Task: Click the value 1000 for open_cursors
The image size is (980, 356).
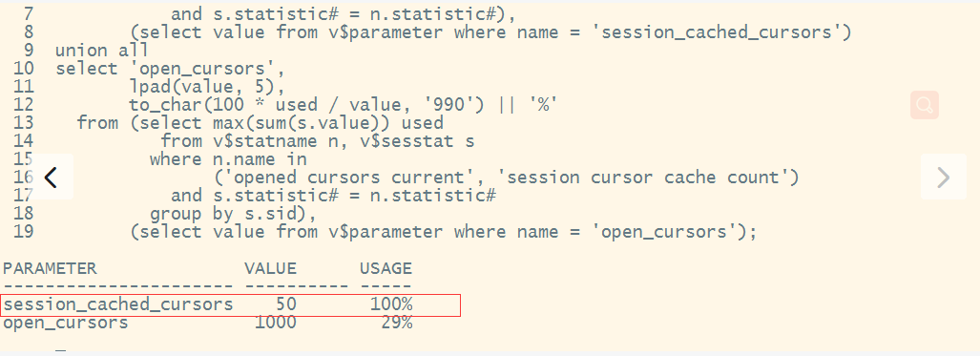Action: point(276,323)
